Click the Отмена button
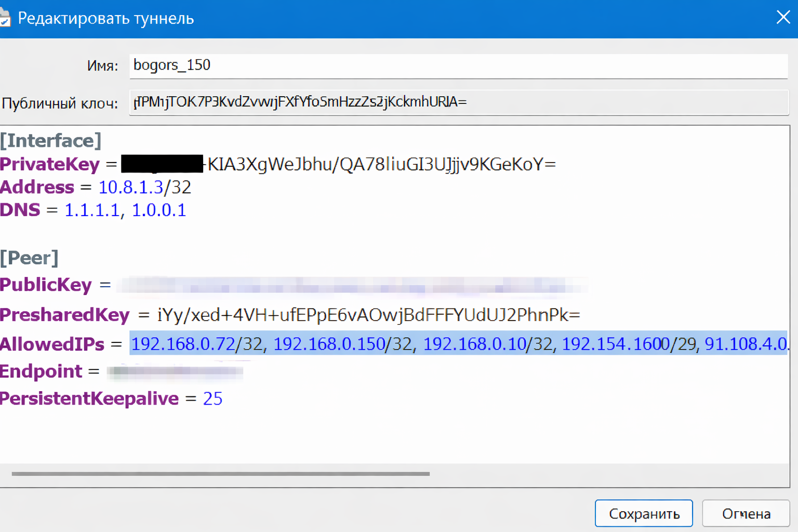Viewport: 798px width, 532px height. pos(746,513)
